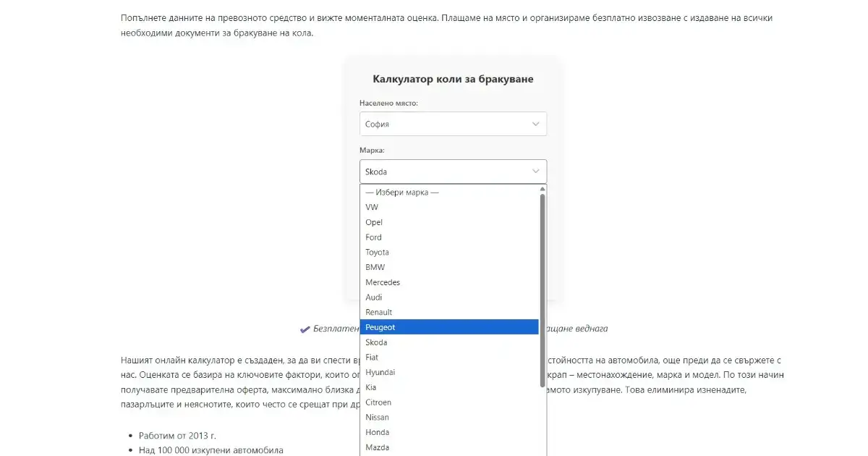
Task: Choose Toyota in the brand options
Action: click(x=449, y=252)
